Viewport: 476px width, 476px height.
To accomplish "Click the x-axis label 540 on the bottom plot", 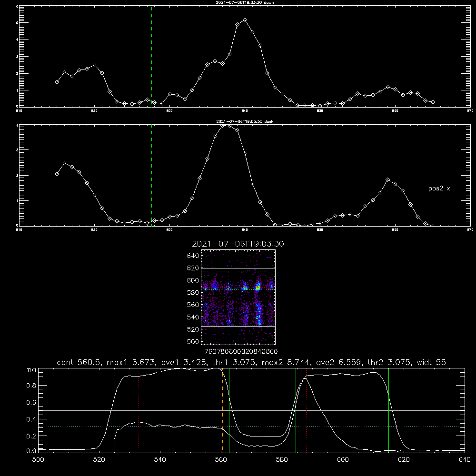I will tap(160, 460).
